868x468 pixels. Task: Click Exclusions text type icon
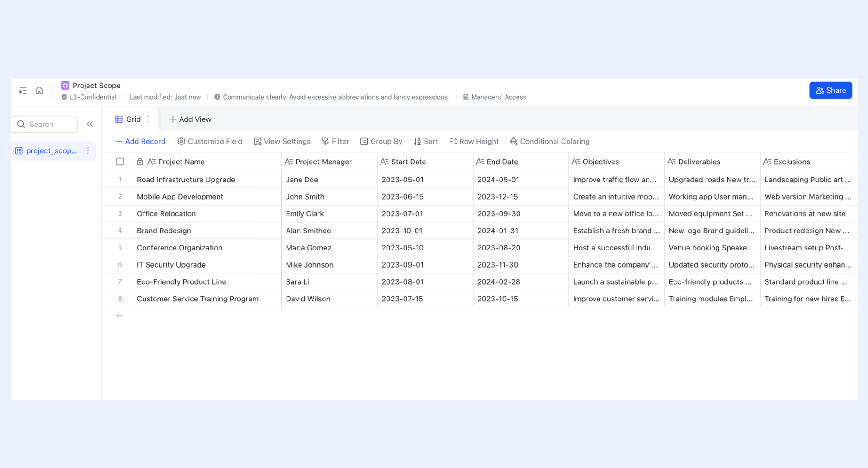pyautogui.click(x=767, y=162)
